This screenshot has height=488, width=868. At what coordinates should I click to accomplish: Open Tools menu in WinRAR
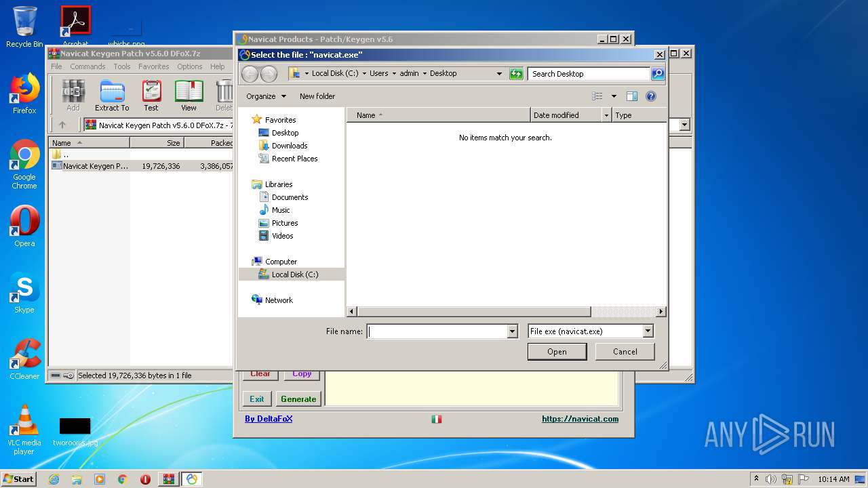[122, 66]
